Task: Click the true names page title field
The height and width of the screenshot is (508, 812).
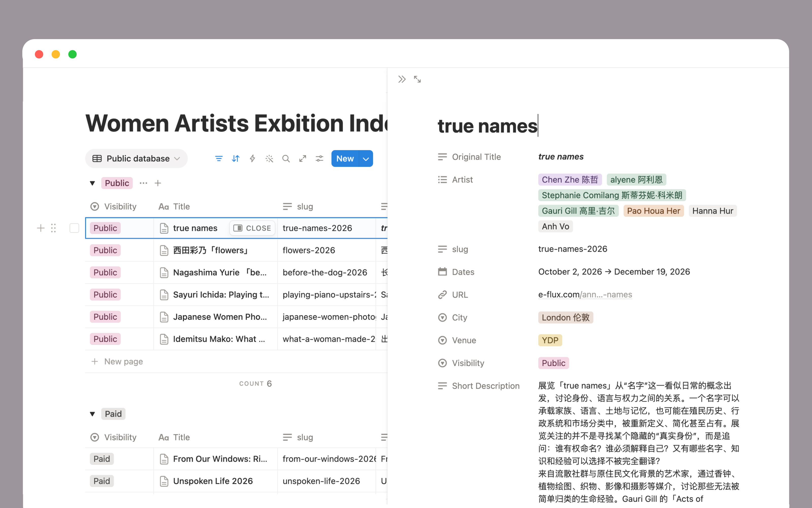Action: pos(487,126)
